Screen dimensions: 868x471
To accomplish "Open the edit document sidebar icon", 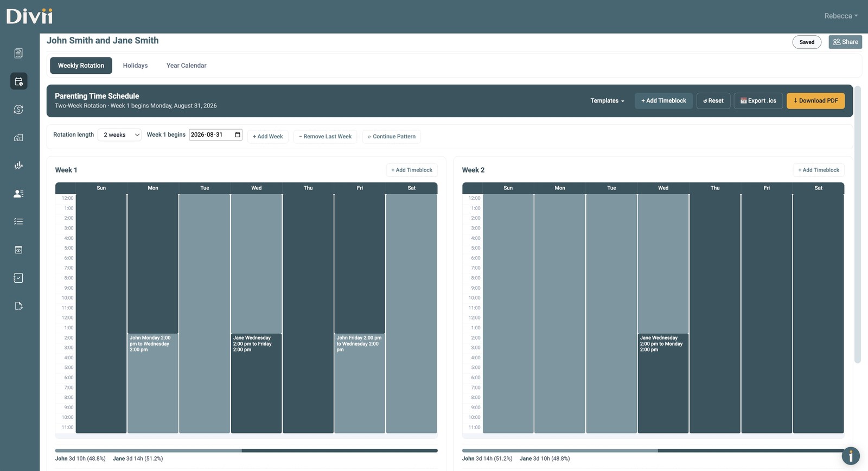I will click(18, 306).
